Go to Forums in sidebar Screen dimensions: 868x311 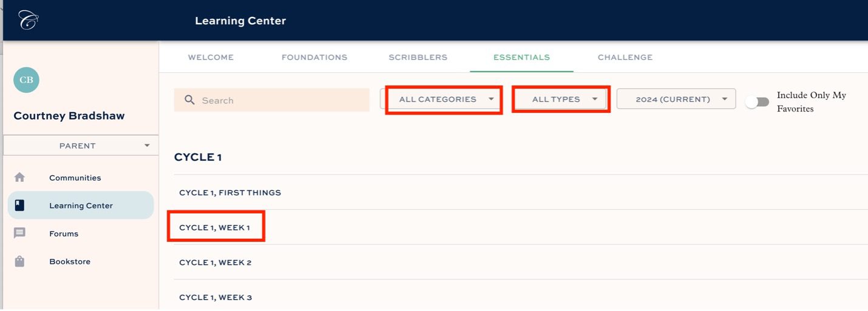(64, 233)
